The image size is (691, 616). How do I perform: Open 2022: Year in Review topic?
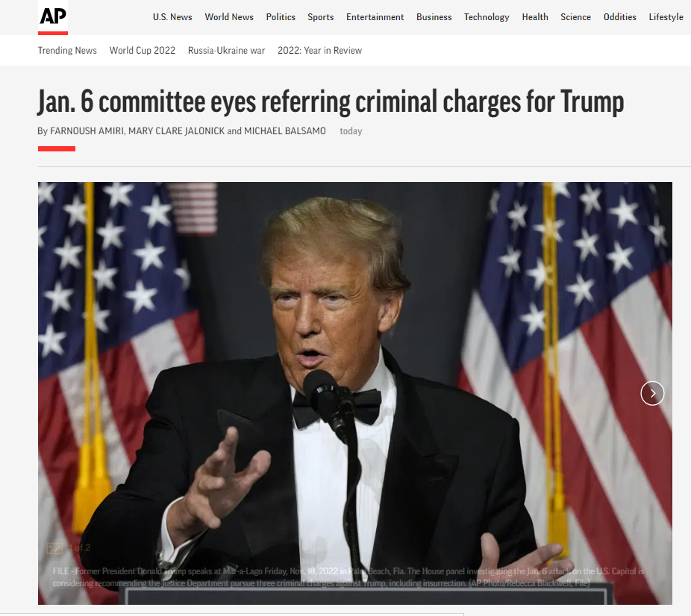click(x=319, y=51)
